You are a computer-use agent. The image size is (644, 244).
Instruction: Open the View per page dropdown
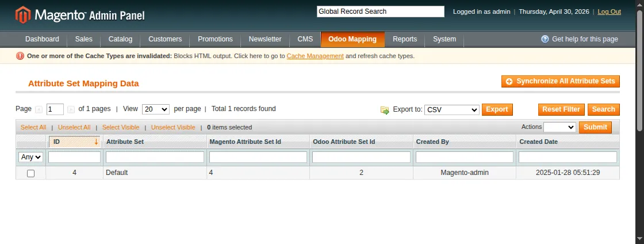156,109
